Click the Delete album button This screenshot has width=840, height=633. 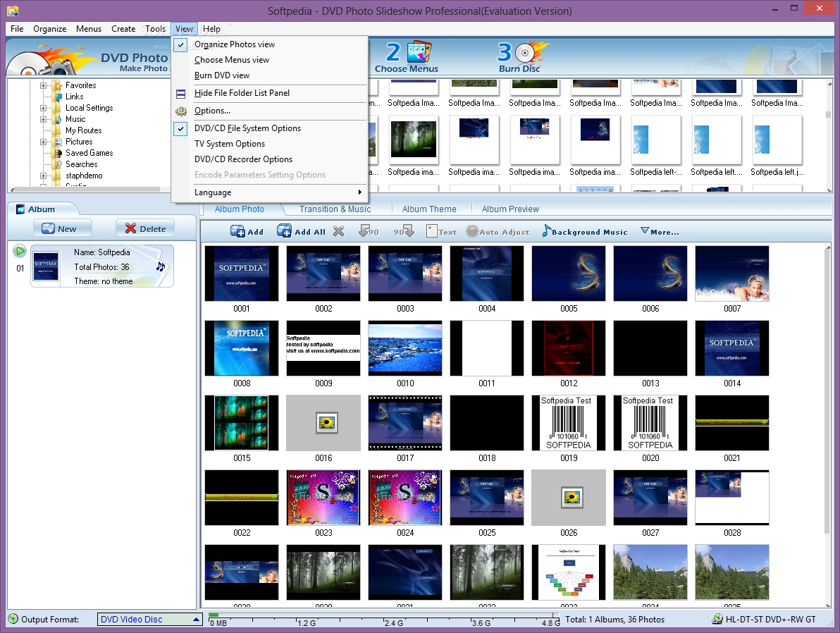[x=145, y=228]
